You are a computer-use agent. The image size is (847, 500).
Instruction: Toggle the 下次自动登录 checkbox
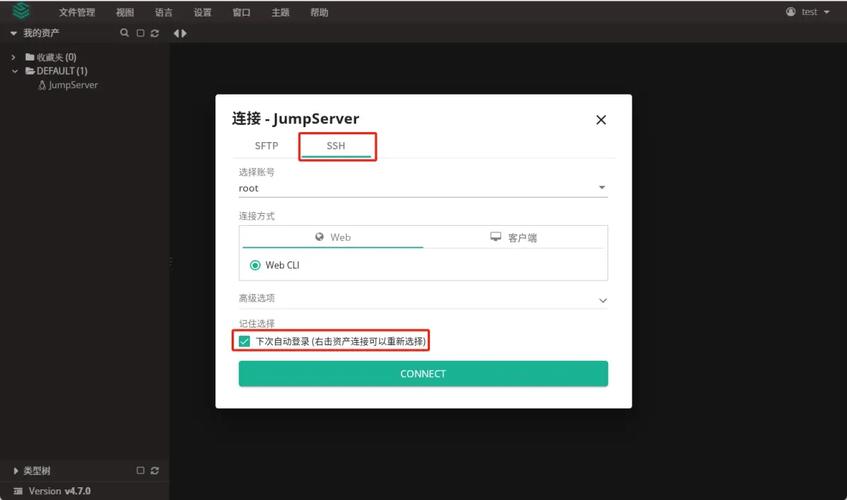click(x=244, y=341)
